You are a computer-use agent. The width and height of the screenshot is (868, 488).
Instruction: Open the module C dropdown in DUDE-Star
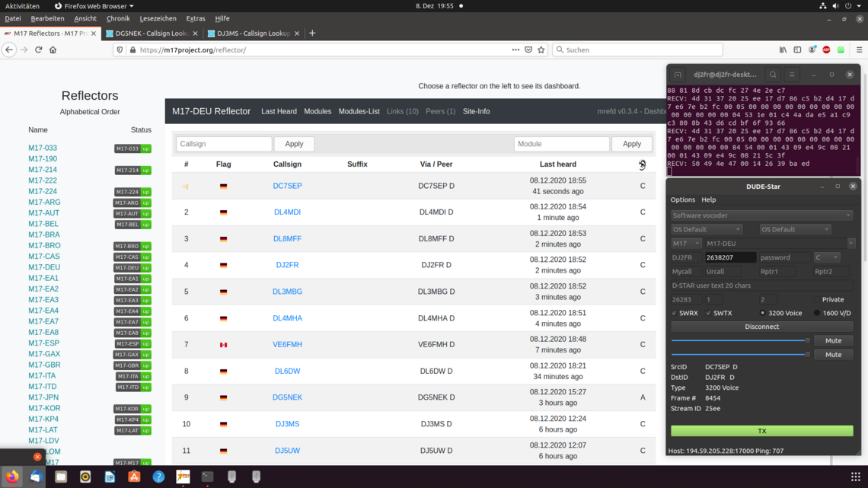pyautogui.click(x=826, y=257)
